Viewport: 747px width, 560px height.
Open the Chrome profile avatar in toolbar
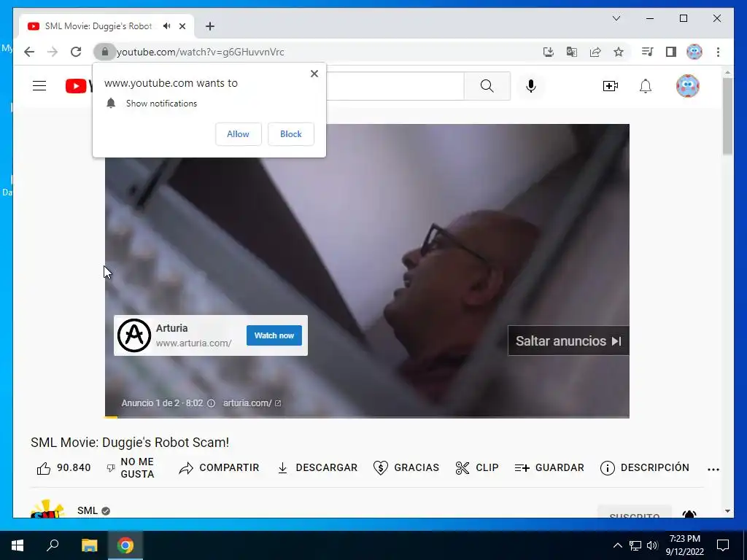pos(694,52)
